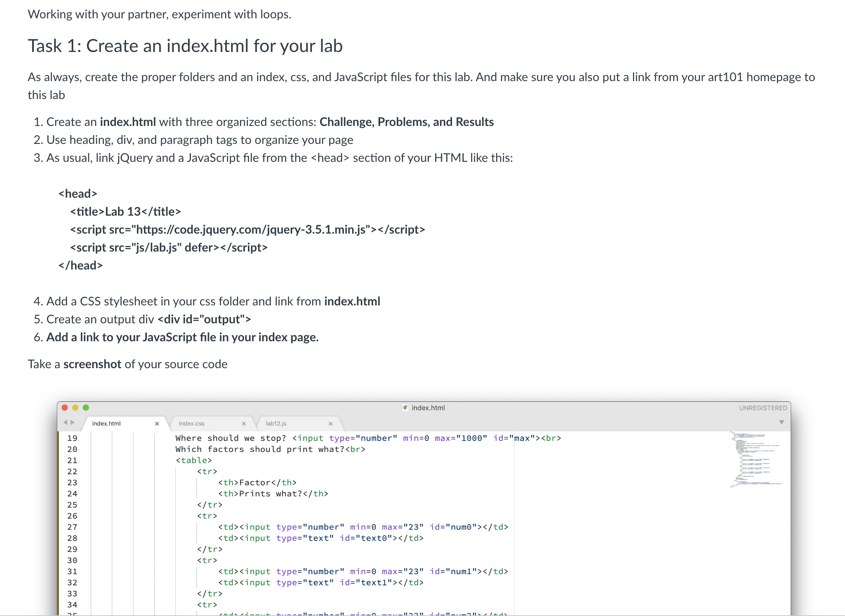Close the lab12.js tab
The height and width of the screenshot is (616, 845).
tap(331, 423)
